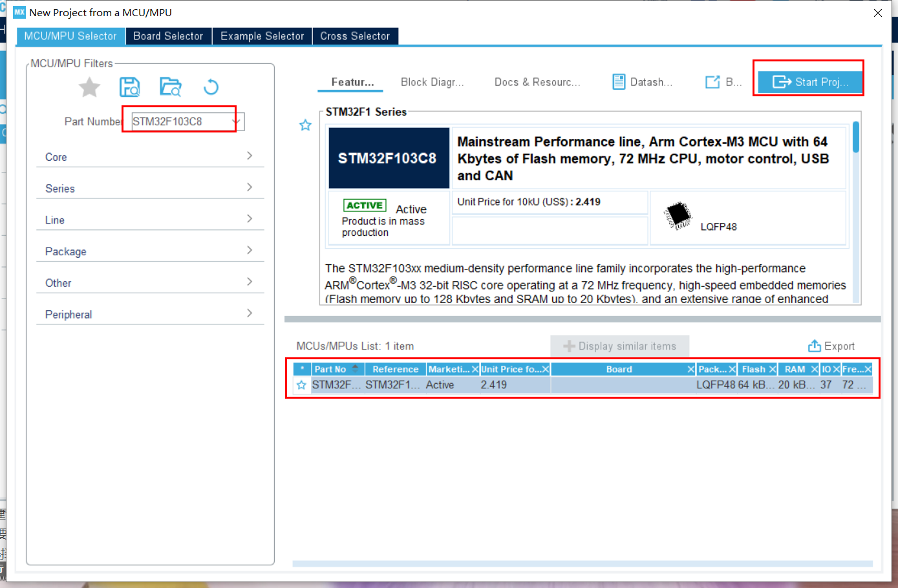Remove the Flash column
The image size is (898, 588).
773,369
